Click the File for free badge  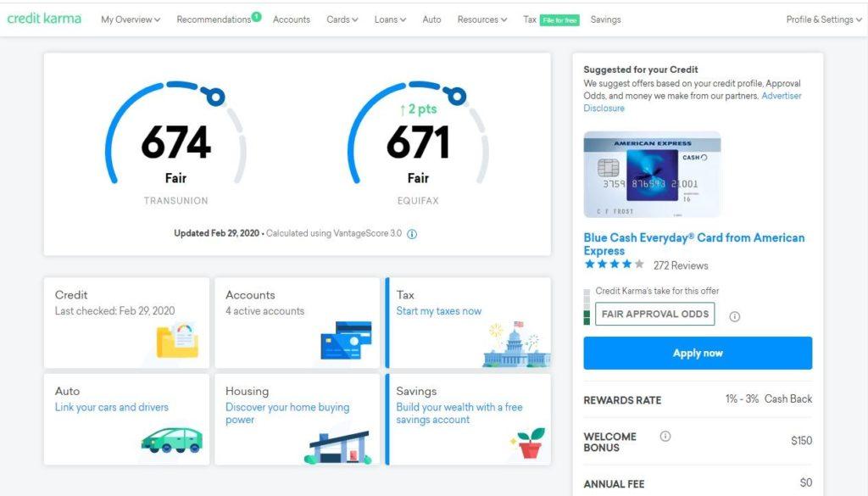(x=559, y=20)
